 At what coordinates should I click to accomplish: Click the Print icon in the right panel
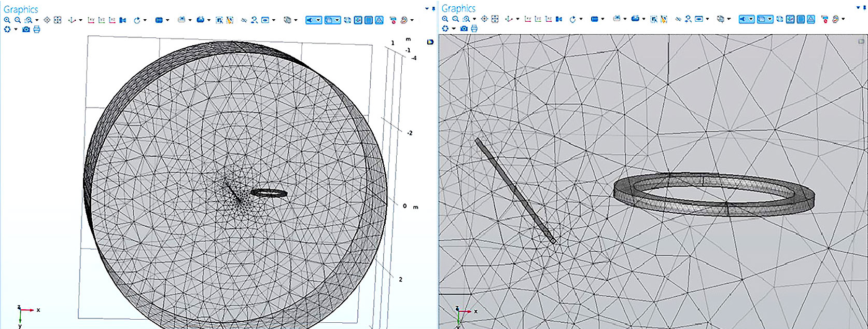click(474, 29)
